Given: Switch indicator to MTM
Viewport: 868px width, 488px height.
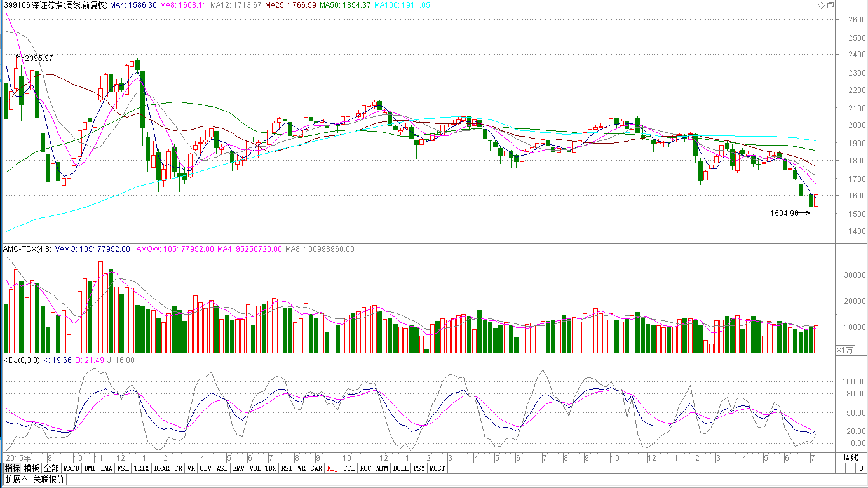Looking at the screenshot, I should (x=382, y=468).
